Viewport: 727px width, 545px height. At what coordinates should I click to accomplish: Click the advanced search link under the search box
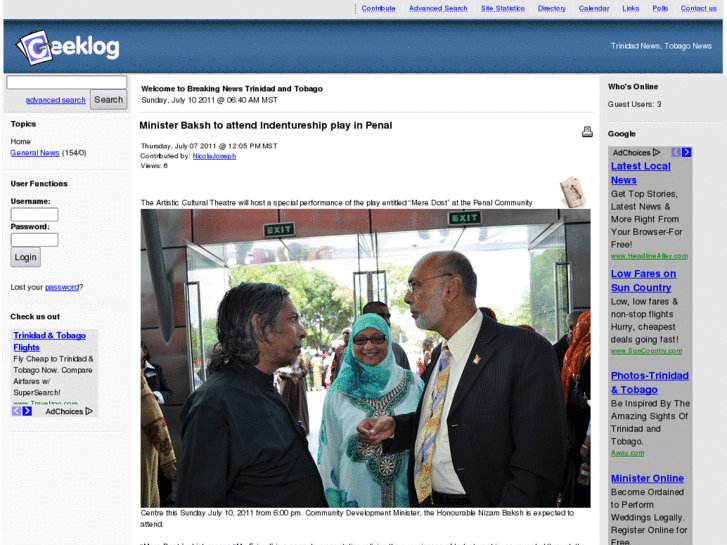pos(56,100)
